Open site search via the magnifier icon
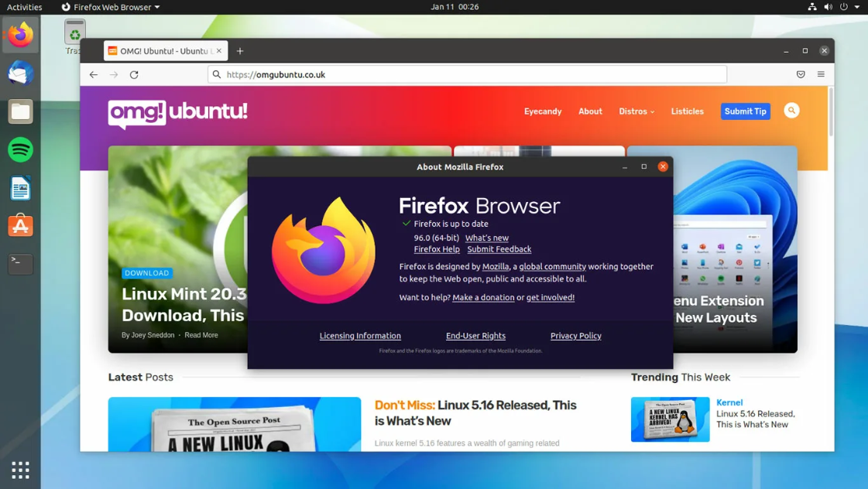868x489 pixels. 791,111
